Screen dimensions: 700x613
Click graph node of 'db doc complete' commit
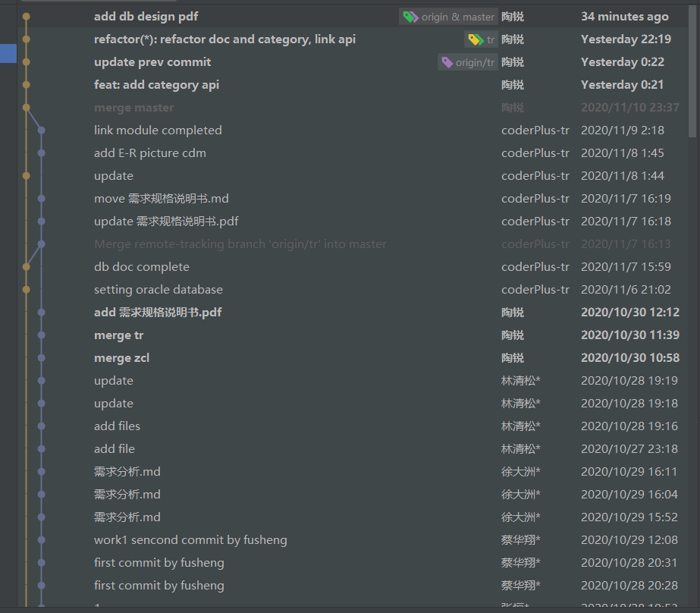(x=26, y=267)
